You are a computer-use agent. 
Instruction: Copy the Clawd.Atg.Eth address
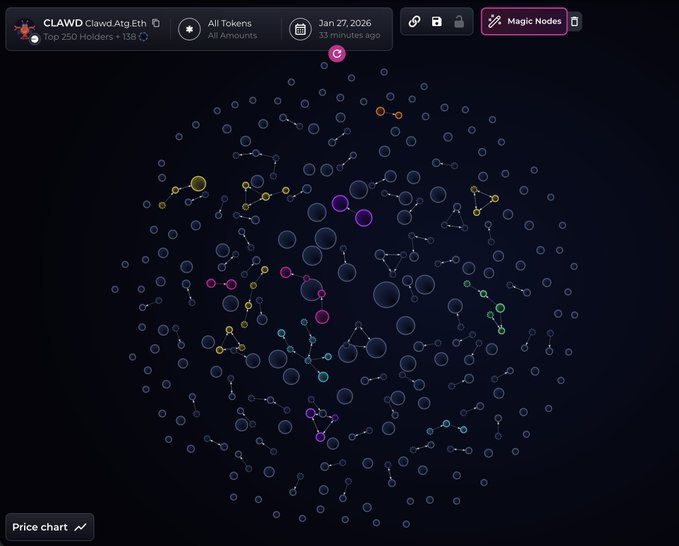click(156, 23)
